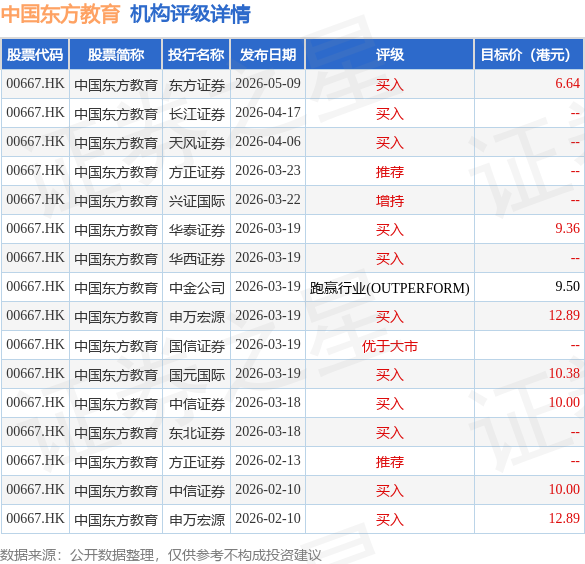This screenshot has width=585, height=564.
Task: Click the 国元国际 target price 10.38
Action: (x=564, y=373)
